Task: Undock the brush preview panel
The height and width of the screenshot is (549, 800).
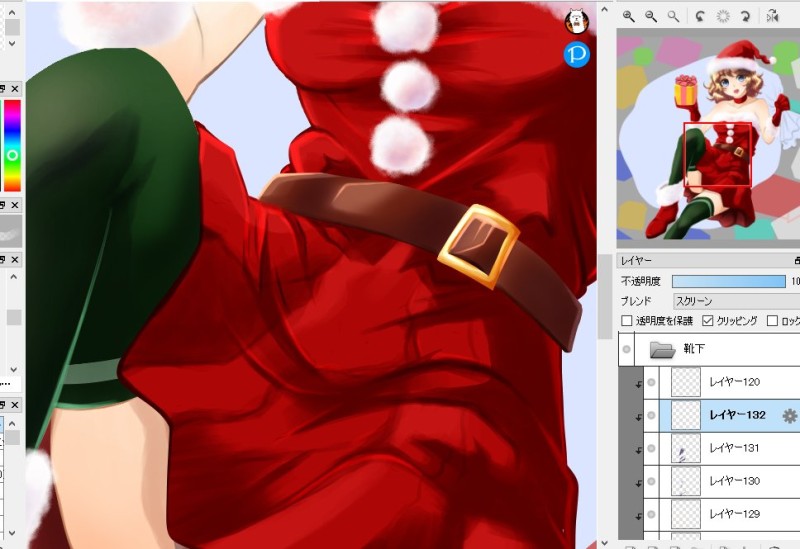Action: click(3, 205)
